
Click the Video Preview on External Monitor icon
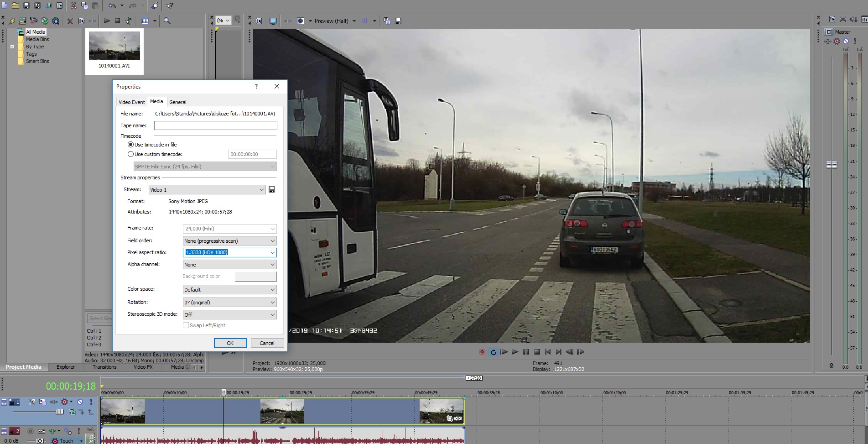click(x=273, y=21)
